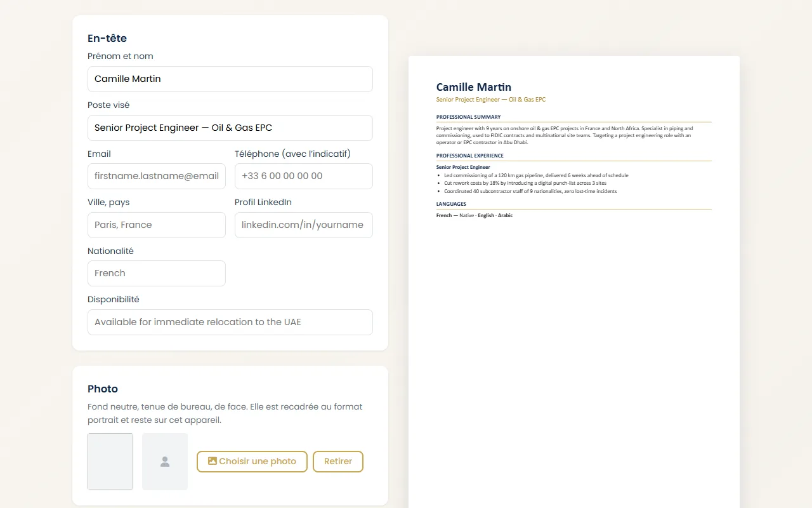Click the Disponibilité input field

(x=230, y=322)
